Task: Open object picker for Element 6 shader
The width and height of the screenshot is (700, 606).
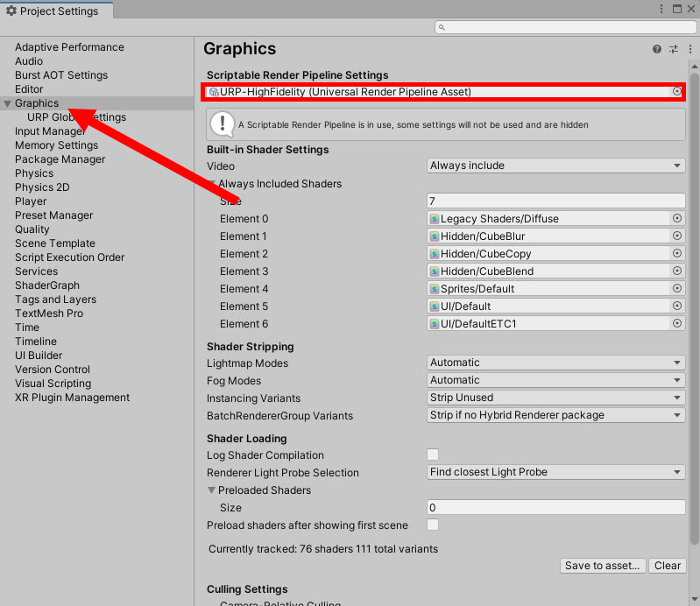Action: 677,323
